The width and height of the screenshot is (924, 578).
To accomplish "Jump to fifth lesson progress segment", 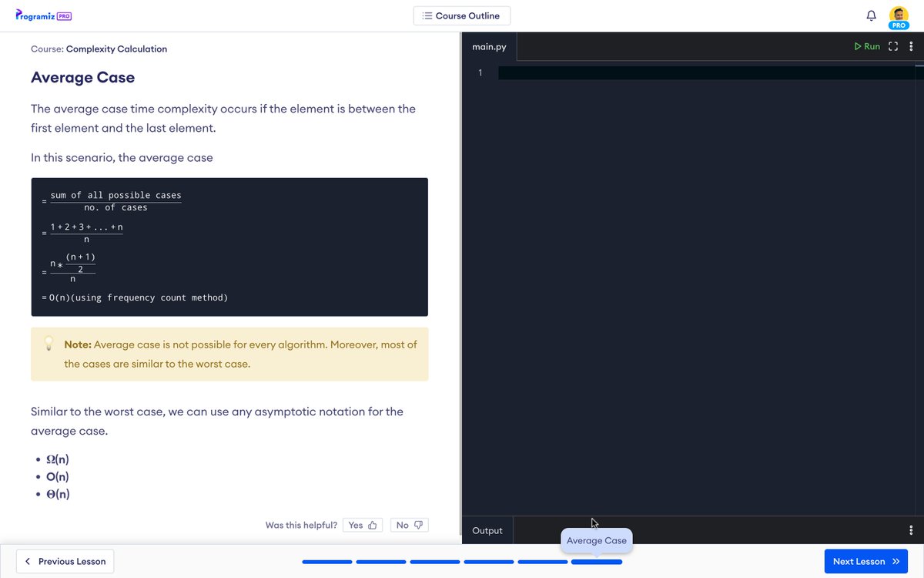I will (543, 562).
